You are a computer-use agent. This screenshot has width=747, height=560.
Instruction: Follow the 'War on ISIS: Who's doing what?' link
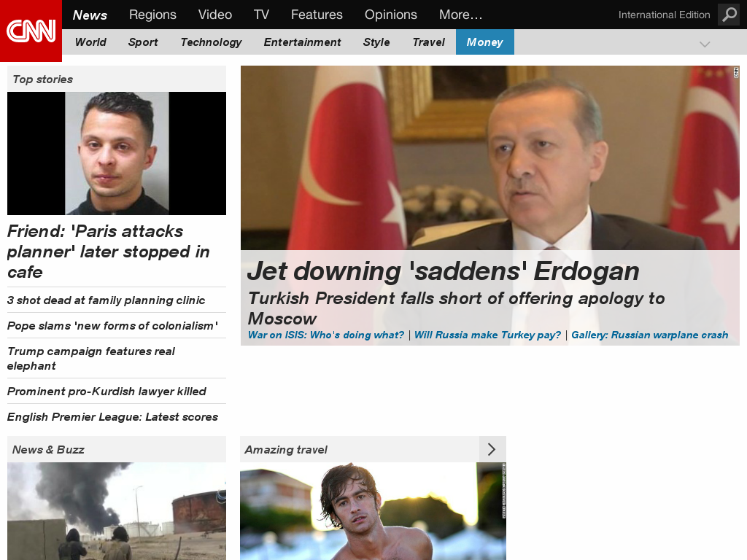click(x=326, y=335)
